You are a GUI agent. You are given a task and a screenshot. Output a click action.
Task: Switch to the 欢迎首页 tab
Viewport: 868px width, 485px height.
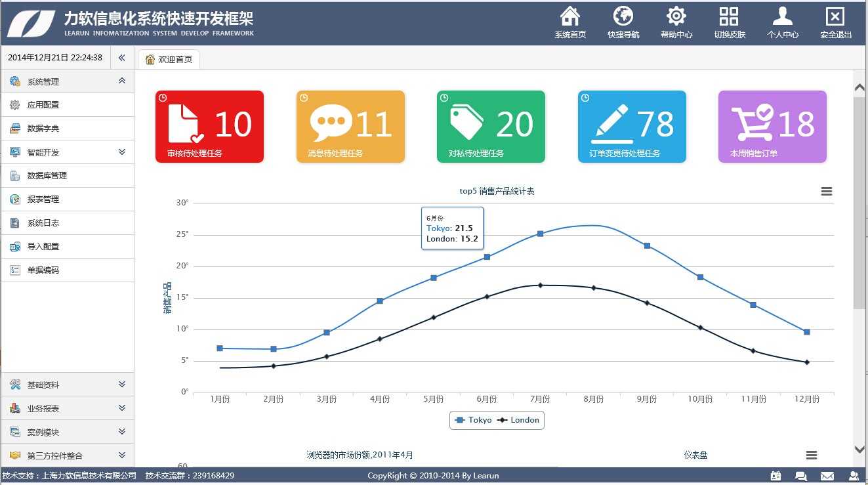(x=167, y=58)
